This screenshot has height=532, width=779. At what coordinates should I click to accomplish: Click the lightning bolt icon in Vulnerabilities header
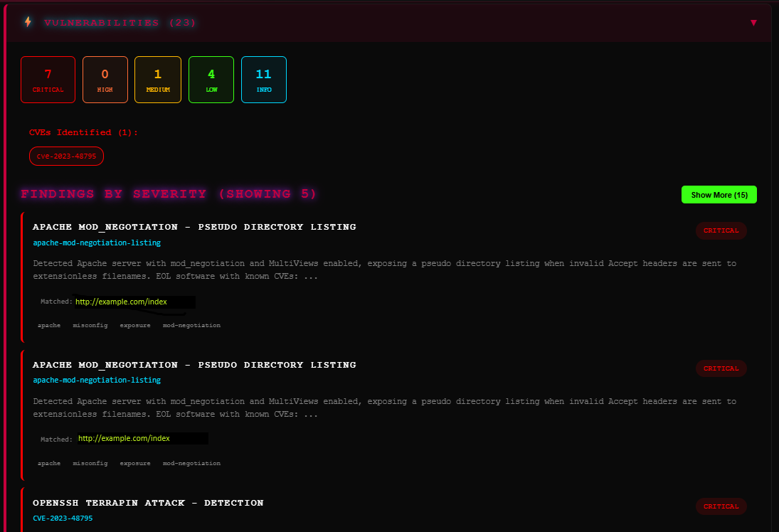(x=28, y=22)
